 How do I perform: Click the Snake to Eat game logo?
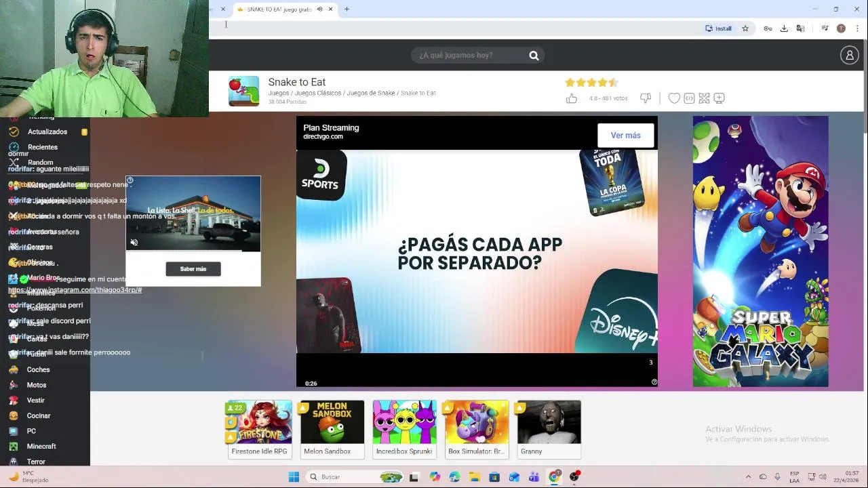pyautogui.click(x=243, y=91)
